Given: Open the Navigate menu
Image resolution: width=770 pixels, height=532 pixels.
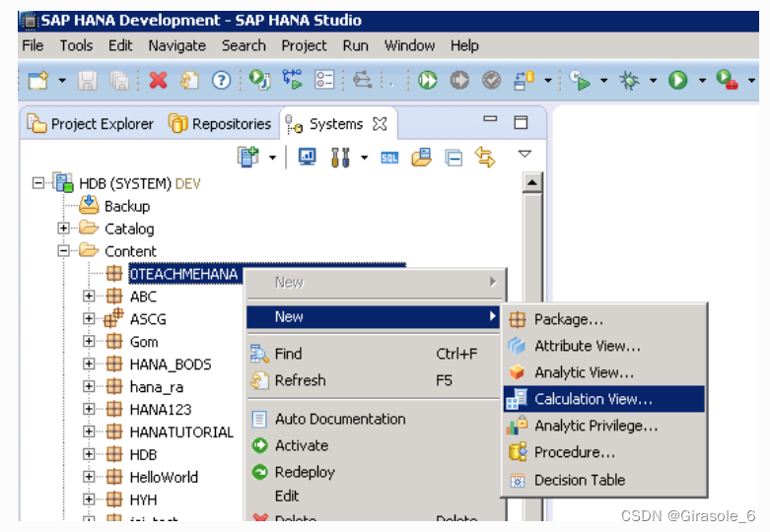Looking at the screenshot, I should (176, 45).
